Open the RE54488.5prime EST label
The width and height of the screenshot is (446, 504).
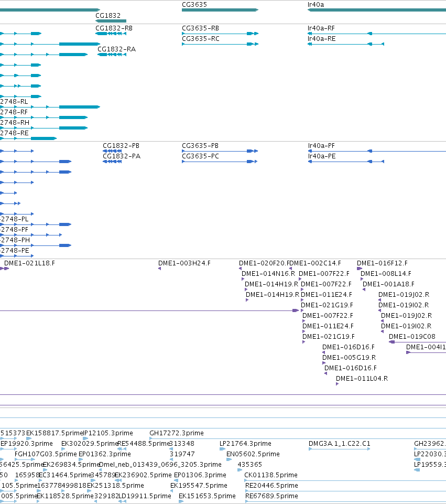click(144, 444)
